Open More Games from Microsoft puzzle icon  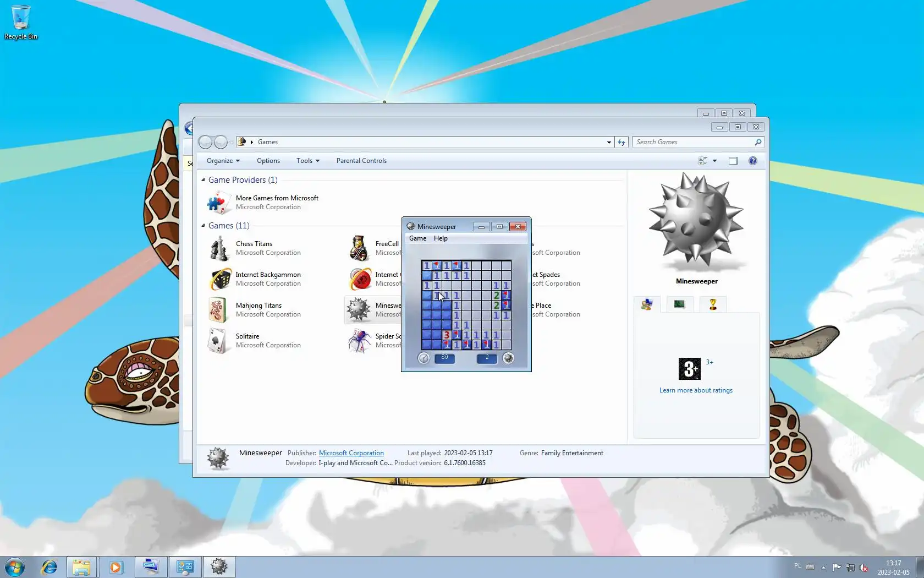click(x=219, y=203)
